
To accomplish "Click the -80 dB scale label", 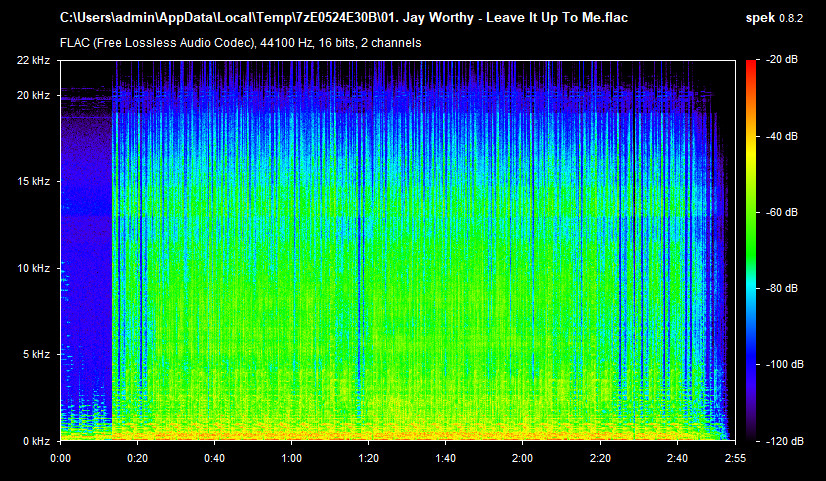I will point(781,289).
